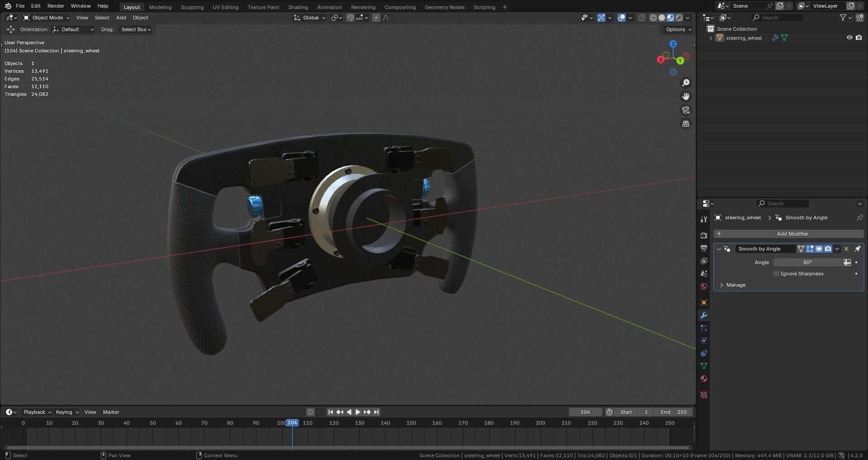Toggle the properties editor pin icon
Image resolution: width=868 pixels, height=460 pixels.
pyautogui.click(x=859, y=218)
